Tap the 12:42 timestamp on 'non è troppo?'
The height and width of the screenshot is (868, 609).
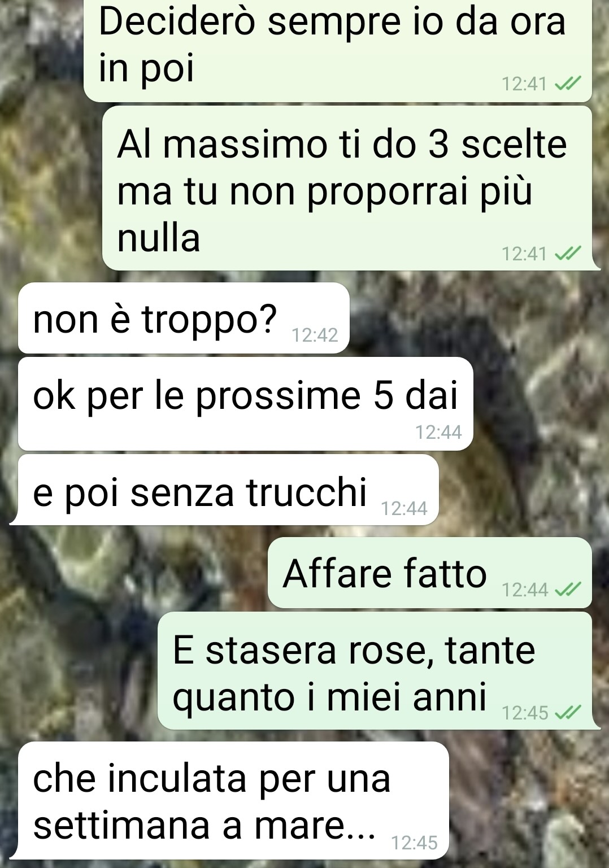coord(315,335)
